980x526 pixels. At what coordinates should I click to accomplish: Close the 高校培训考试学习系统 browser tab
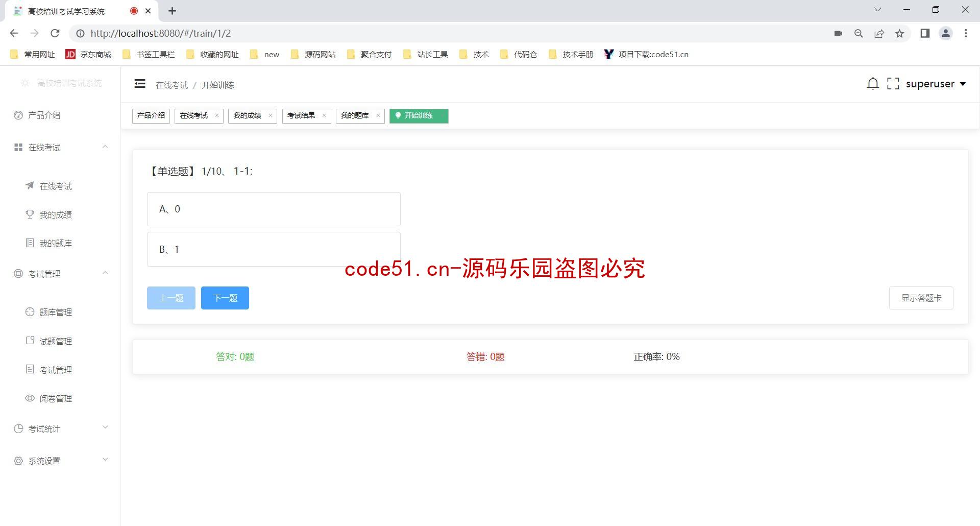point(148,11)
